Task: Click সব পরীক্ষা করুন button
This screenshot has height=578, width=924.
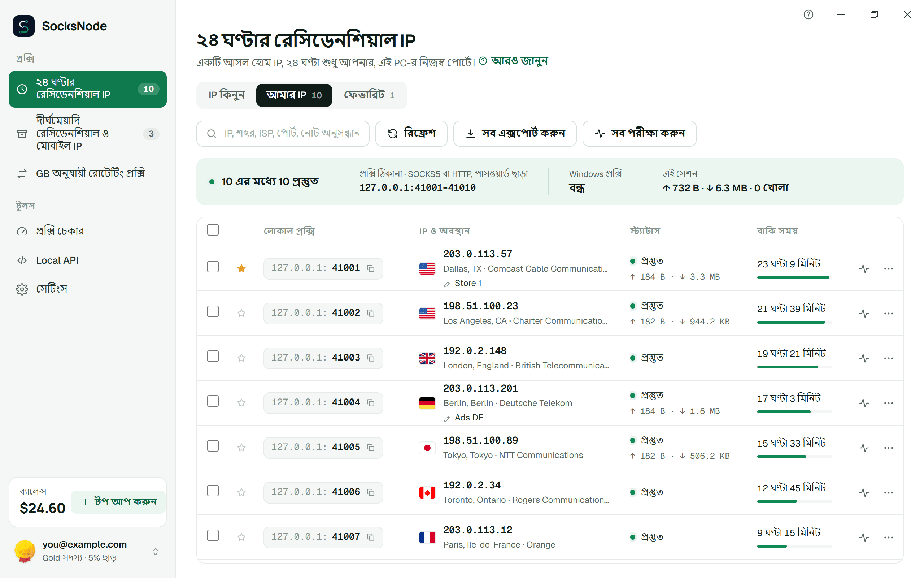Action: [x=639, y=133]
